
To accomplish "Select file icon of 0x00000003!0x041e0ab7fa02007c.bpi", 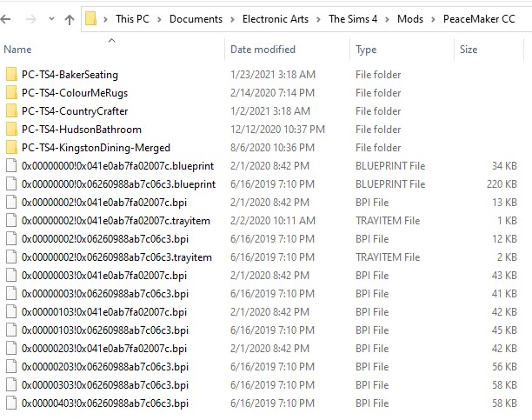I will (11, 276).
